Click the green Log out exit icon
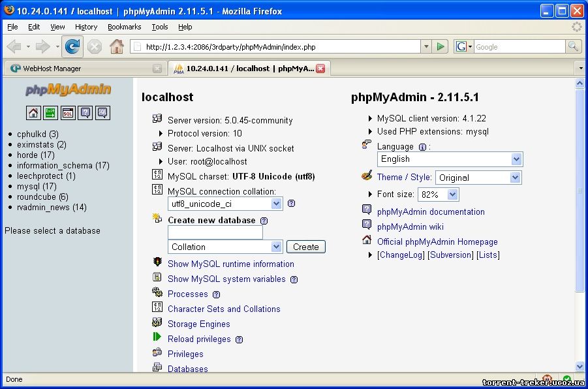The height and width of the screenshot is (389, 588). (51, 112)
